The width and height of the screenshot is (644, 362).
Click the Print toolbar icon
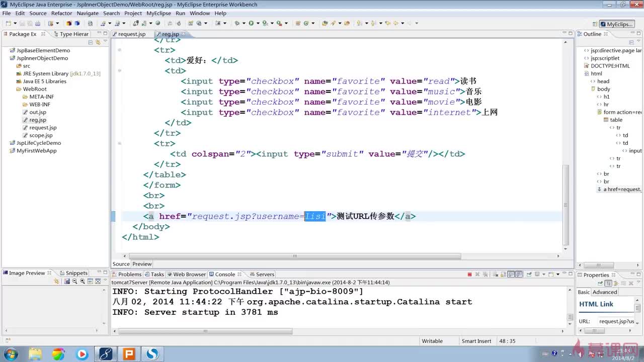(38, 23)
